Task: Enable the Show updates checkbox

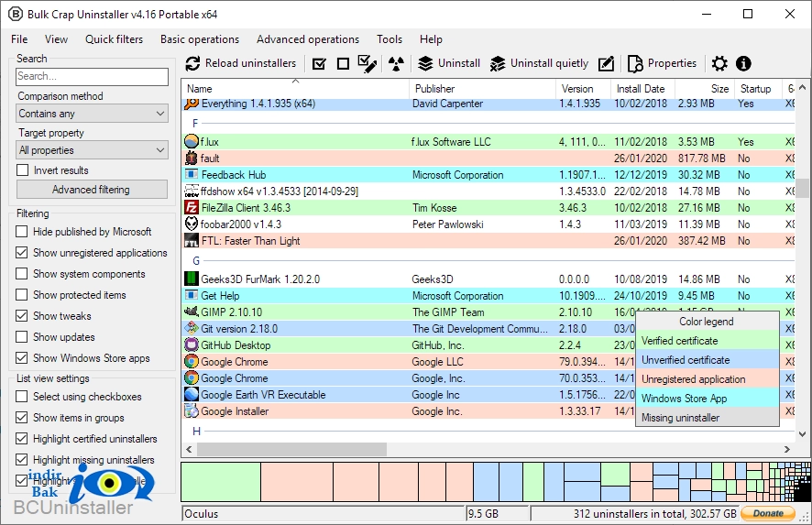Action: 22,337
